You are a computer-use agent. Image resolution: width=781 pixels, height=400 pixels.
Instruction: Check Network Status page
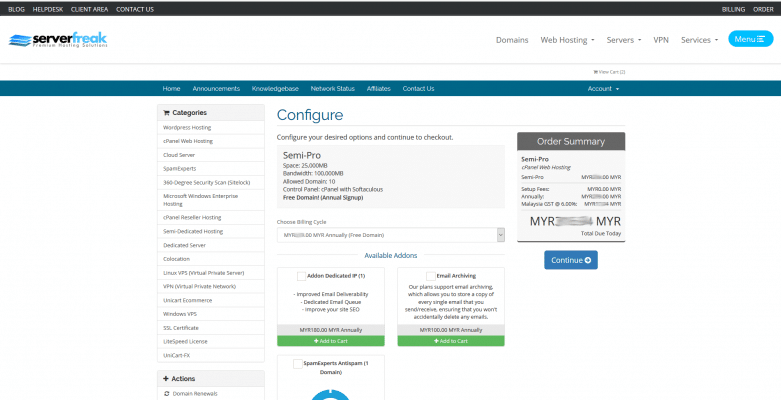coord(333,89)
